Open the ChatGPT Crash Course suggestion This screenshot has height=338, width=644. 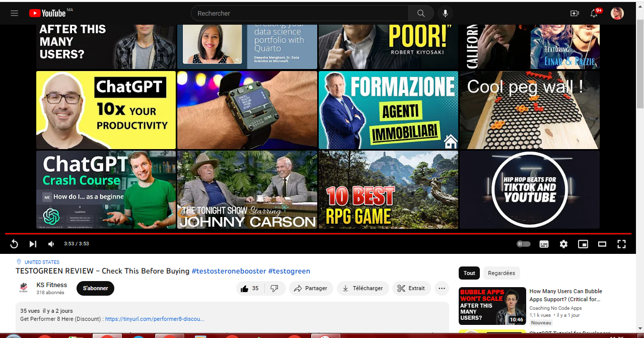106,189
